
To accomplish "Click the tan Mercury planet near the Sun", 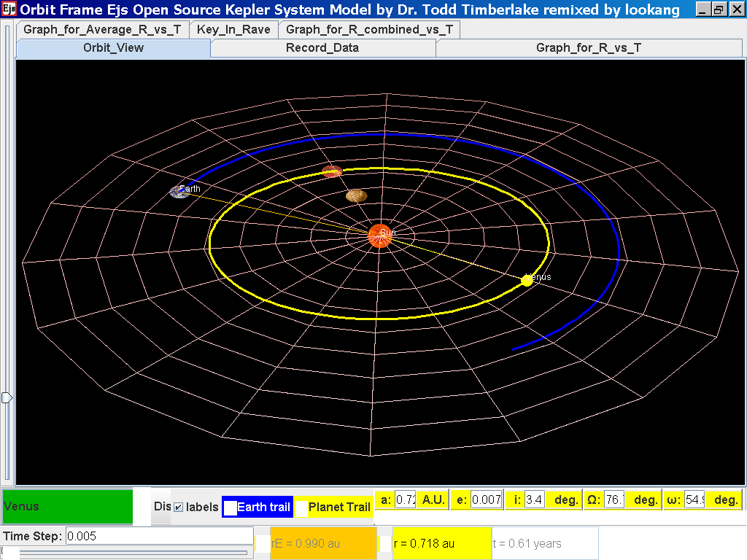I will [x=356, y=195].
